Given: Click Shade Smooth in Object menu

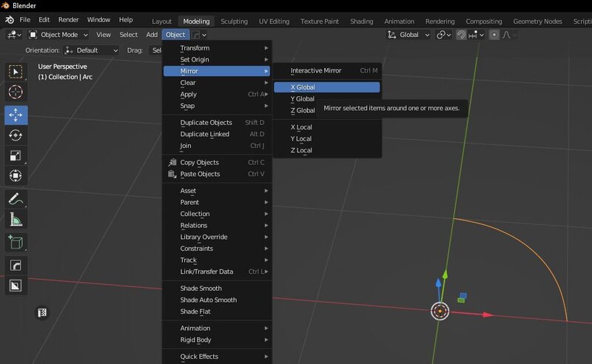Looking at the screenshot, I should click(201, 289).
